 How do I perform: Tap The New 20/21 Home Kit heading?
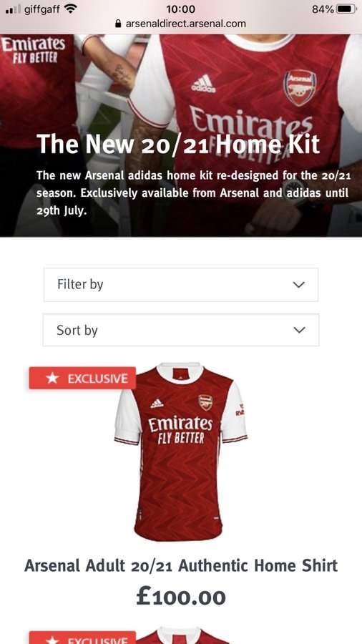pyautogui.click(x=177, y=144)
